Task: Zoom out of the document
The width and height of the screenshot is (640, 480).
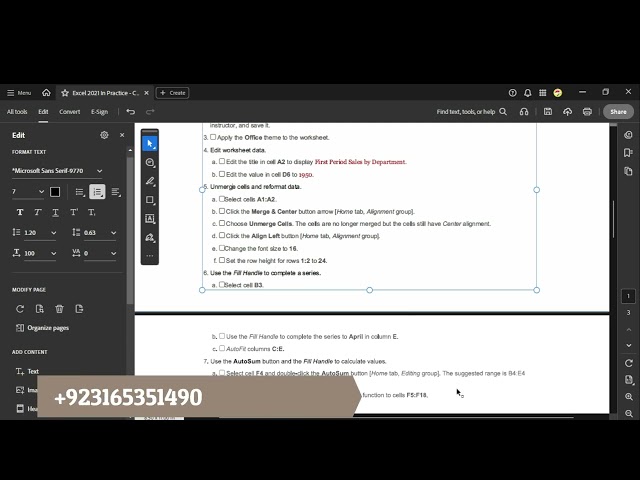Action: tap(629, 413)
